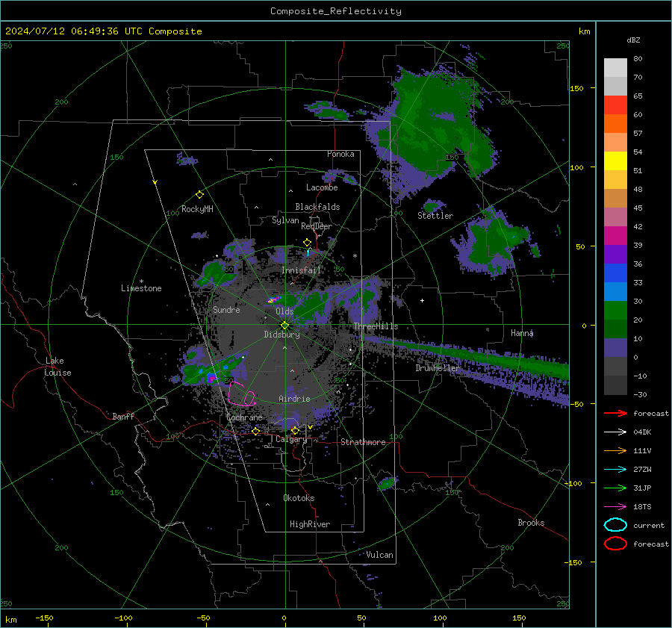Click the RockyMH map label
This screenshot has width=672, height=628.
pyautogui.click(x=197, y=209)
